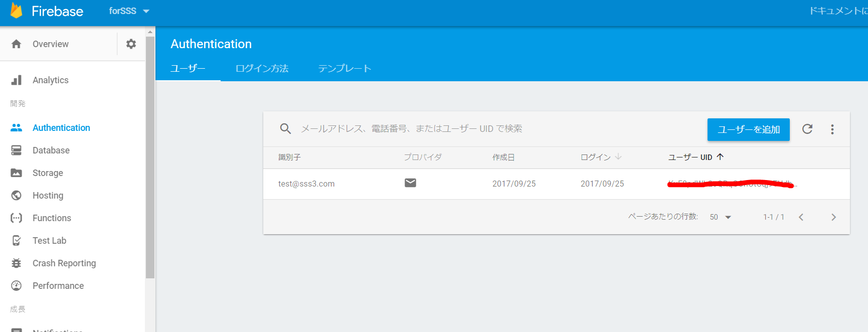Click the sidebar scrollbar thumb

(x=150, y=157)
